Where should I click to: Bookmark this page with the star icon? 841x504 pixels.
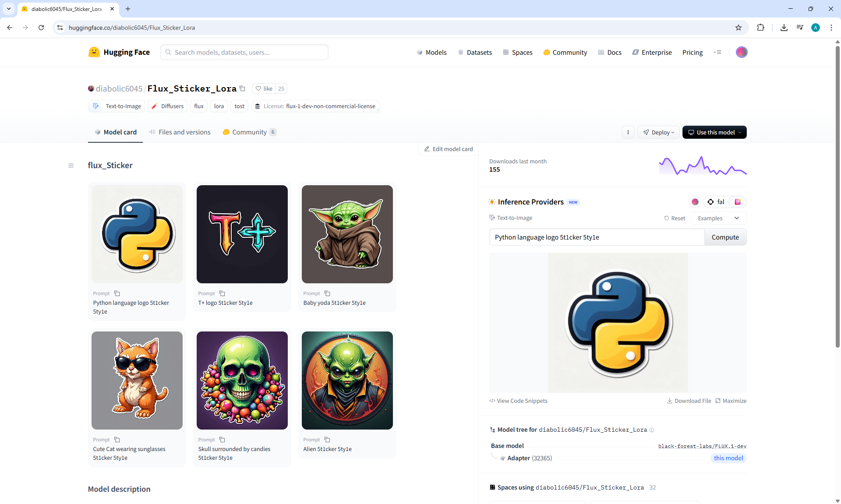tap(739, 28)
